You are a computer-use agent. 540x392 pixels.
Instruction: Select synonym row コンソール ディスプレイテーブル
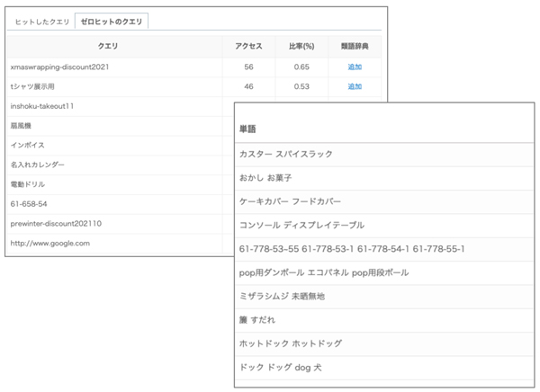[384, 226]
